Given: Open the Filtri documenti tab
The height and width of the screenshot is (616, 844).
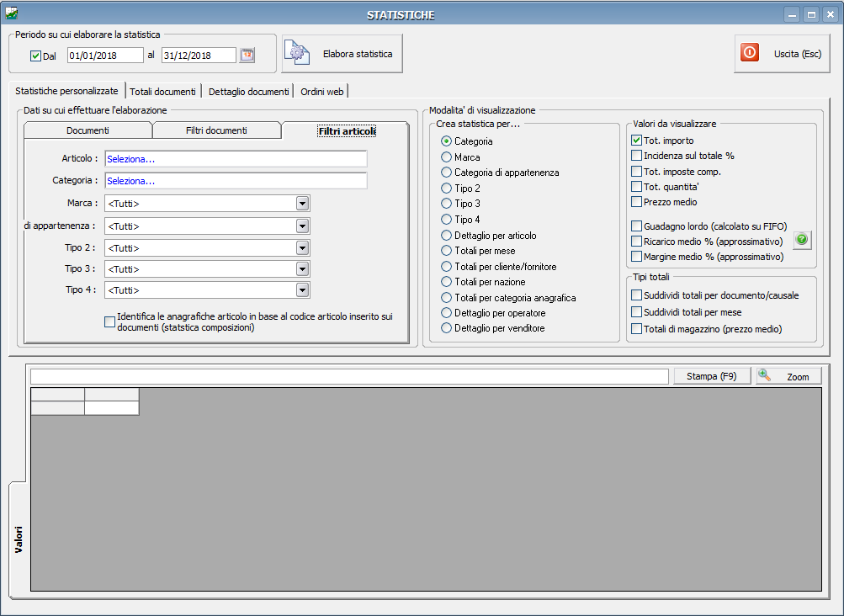Looking at the screenshot, I should pyautogui.click(x=216, y=130).
